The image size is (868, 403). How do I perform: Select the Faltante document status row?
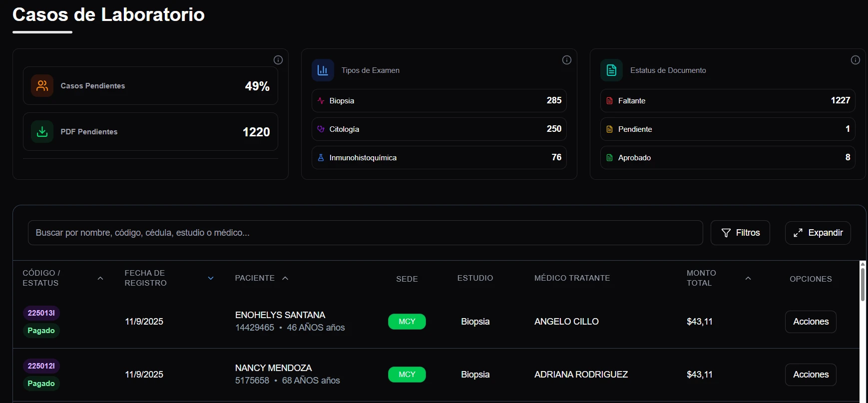tap(728, 101)
